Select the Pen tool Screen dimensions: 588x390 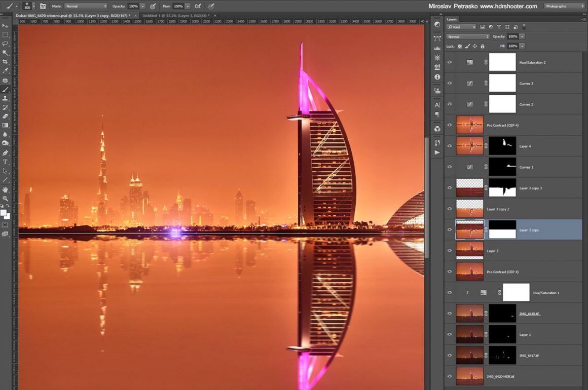[5, 153]
